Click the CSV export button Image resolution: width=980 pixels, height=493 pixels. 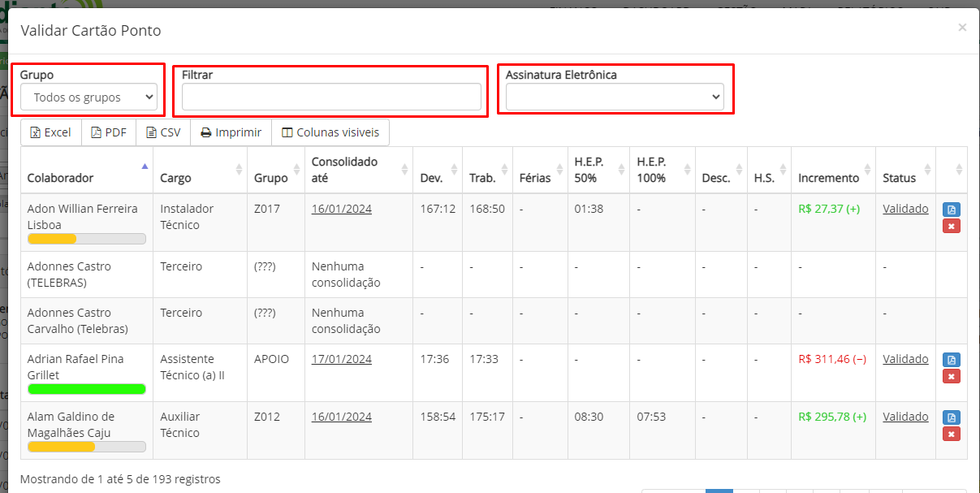click(163, 132)
